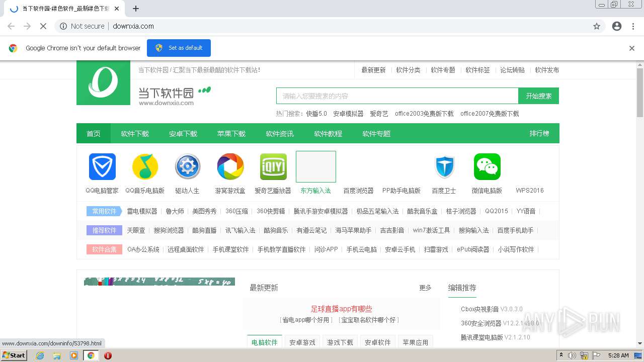Switch to the 安卓游戏 tab
The height and width of the screenshot is (362, 644).
302,342
